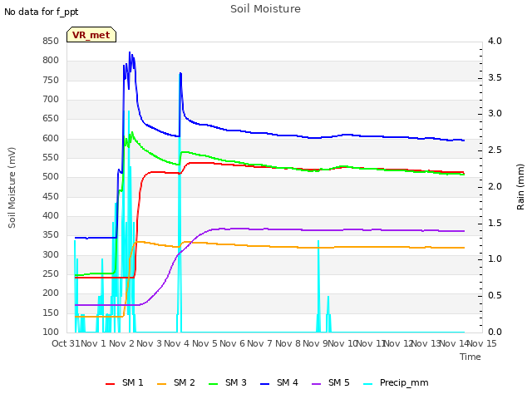Viewport: 532px width, 399px height.
Task: Click the Precip_mm cyan legend swatch
Action: 368,384
